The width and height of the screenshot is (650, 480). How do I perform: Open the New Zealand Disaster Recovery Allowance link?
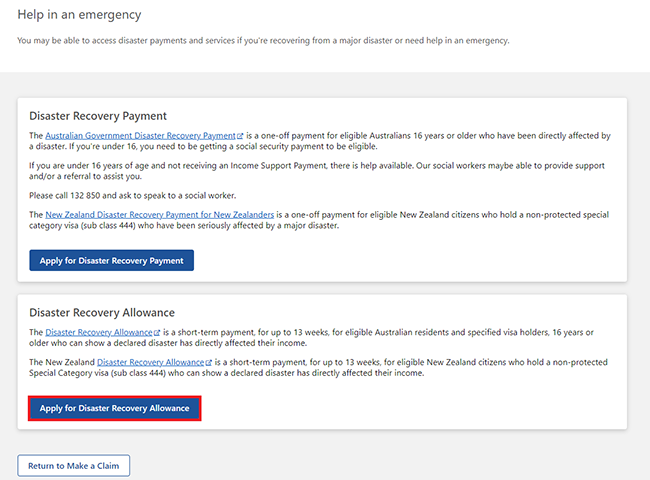(x=150, y=362)
